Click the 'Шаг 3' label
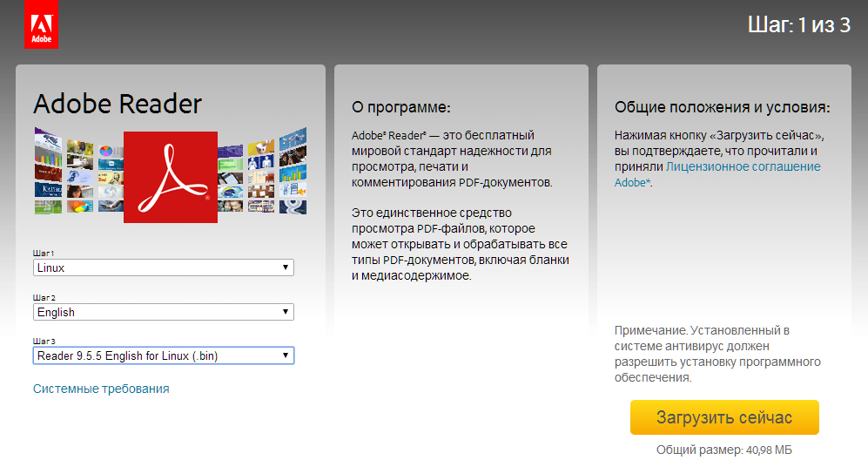 pyautogui.click(x=44, y=342)
